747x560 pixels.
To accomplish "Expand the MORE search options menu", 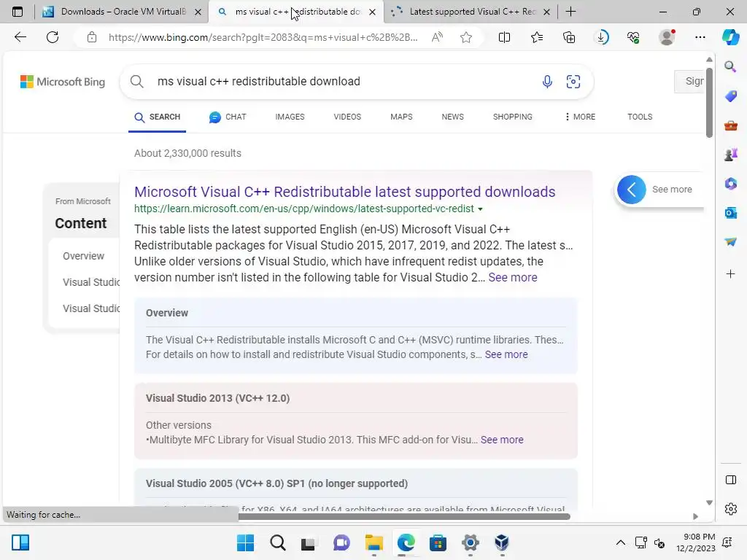I will 580,117.
